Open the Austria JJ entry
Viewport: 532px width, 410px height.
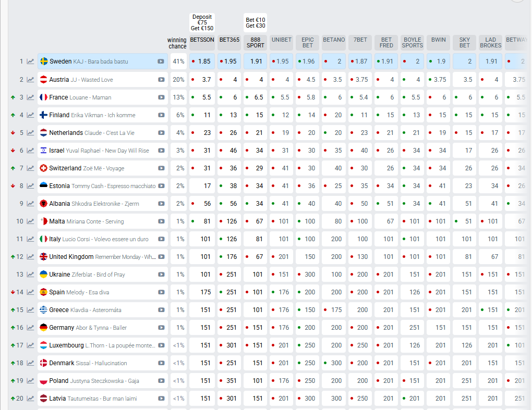click(x=103, y=80)
